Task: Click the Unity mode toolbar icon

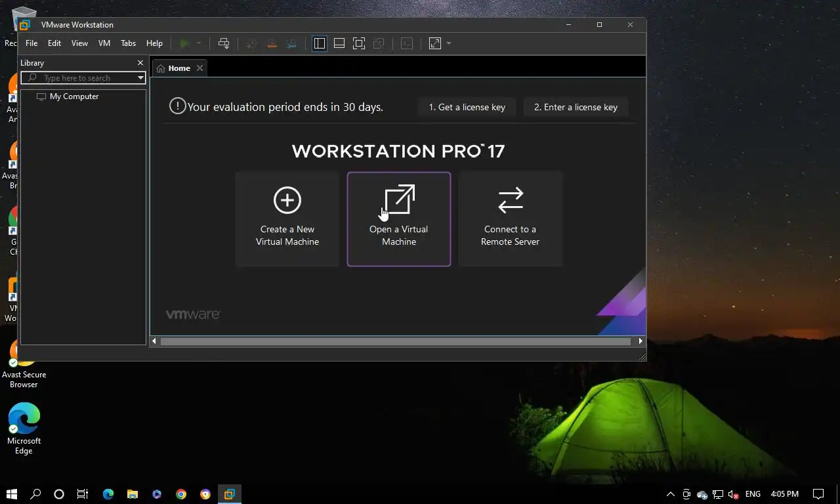Action: click(379, 43)
